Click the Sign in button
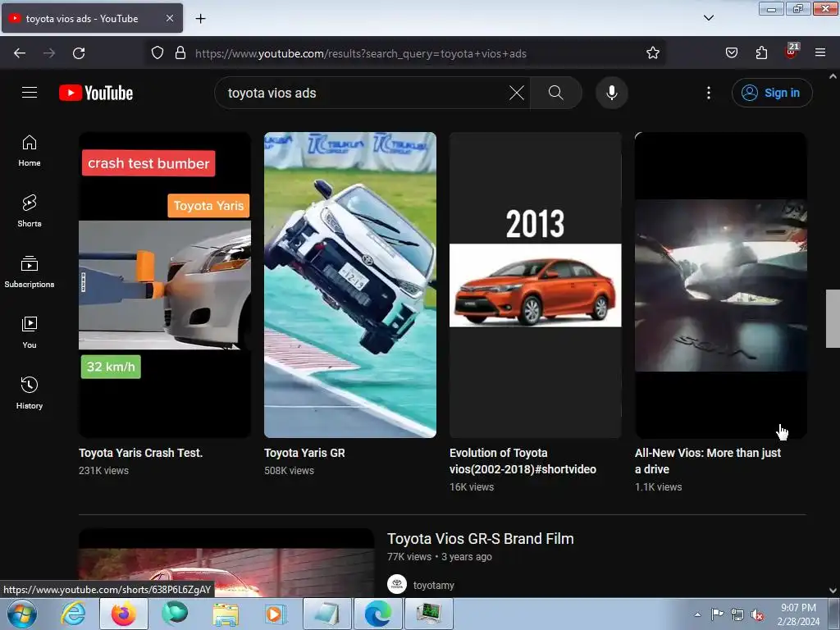 tap(772, 93)
